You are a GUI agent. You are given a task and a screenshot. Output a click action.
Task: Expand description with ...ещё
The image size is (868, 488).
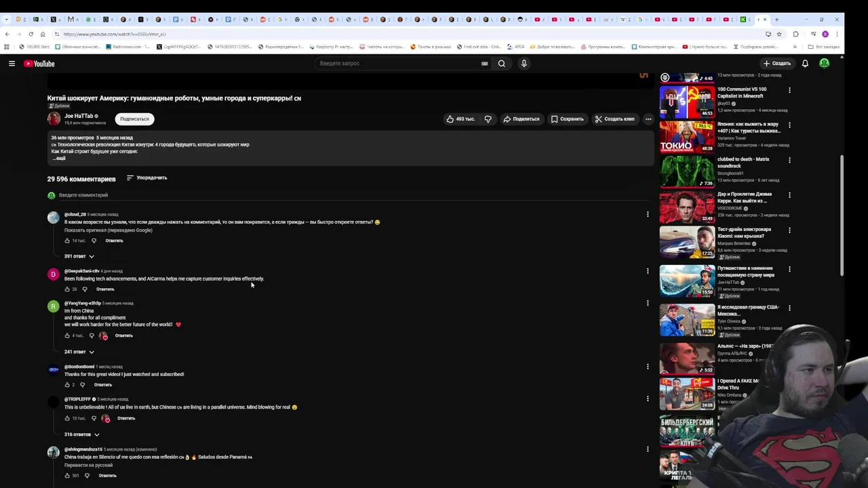[59, 158]
